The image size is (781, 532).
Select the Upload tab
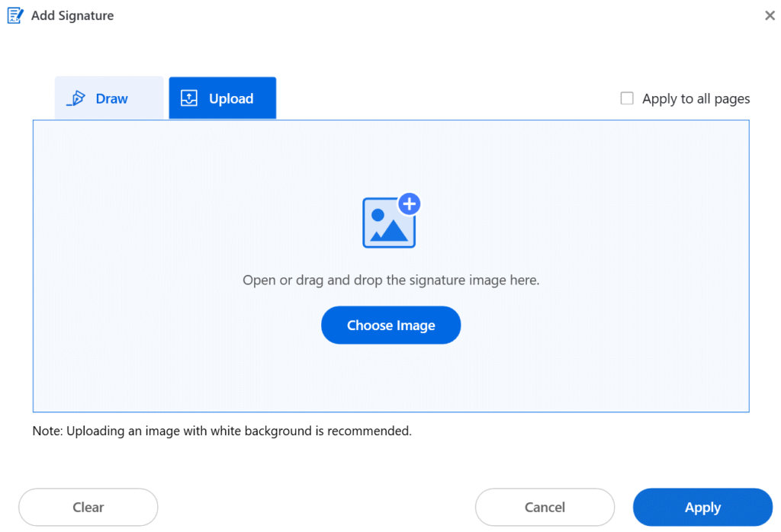pos(222,98)
